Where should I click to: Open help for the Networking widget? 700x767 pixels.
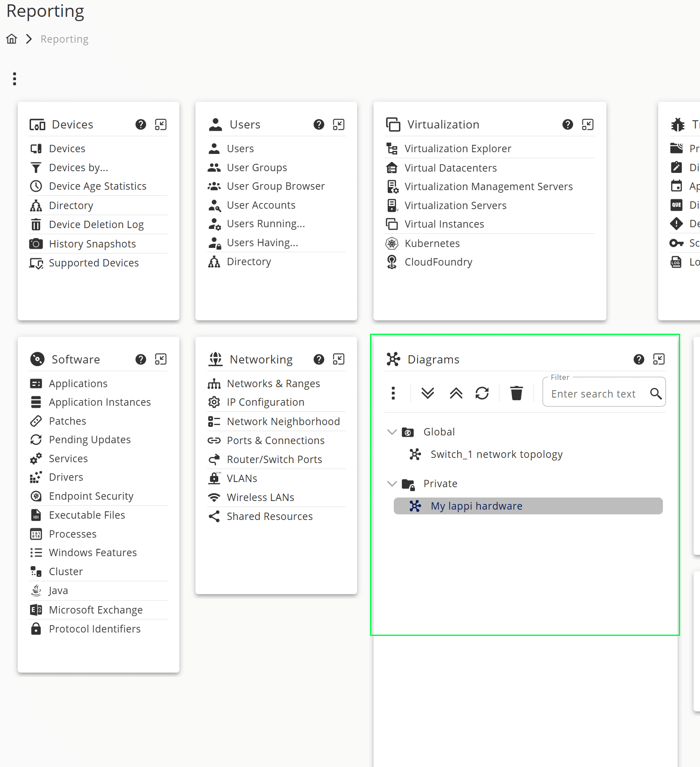[x=319, y=359]
